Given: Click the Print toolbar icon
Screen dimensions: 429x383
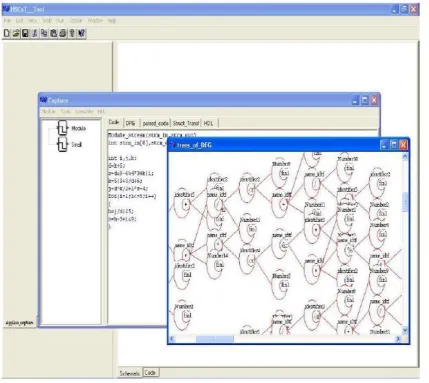Looking at the screenshot, I should pyautogui.click(x=63, y=33).
